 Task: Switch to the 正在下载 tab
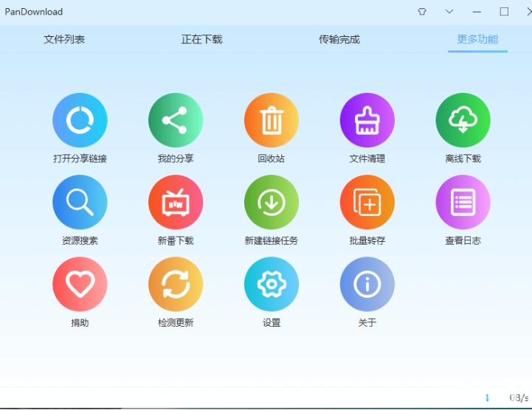(202, 39)
